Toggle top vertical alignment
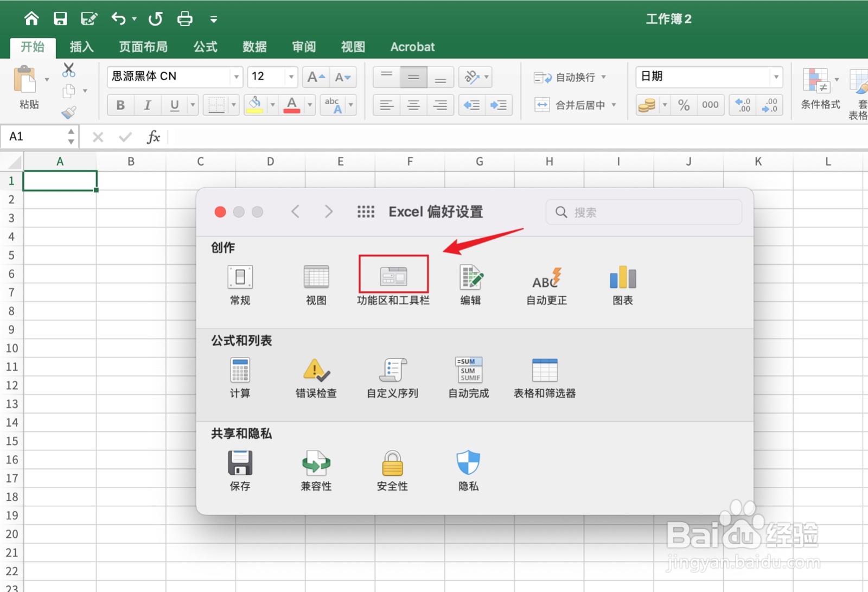The height and width of the screenshot is (592, 868). pos(387,77)
